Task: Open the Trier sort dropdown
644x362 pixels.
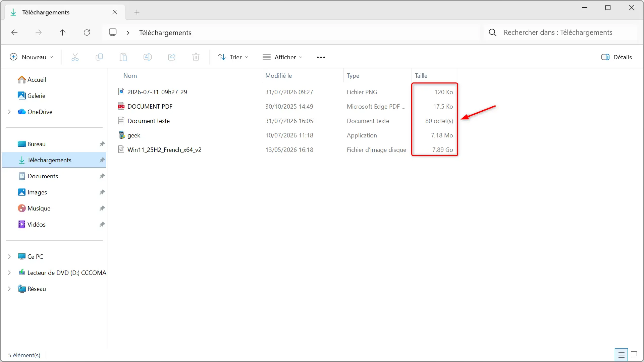Action: pos(233,57)
